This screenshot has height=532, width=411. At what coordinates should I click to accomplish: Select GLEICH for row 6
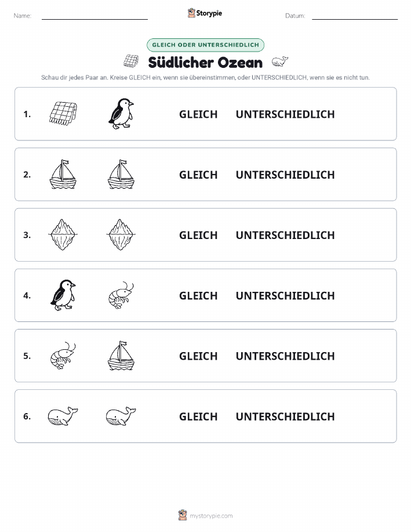(198, 417)
